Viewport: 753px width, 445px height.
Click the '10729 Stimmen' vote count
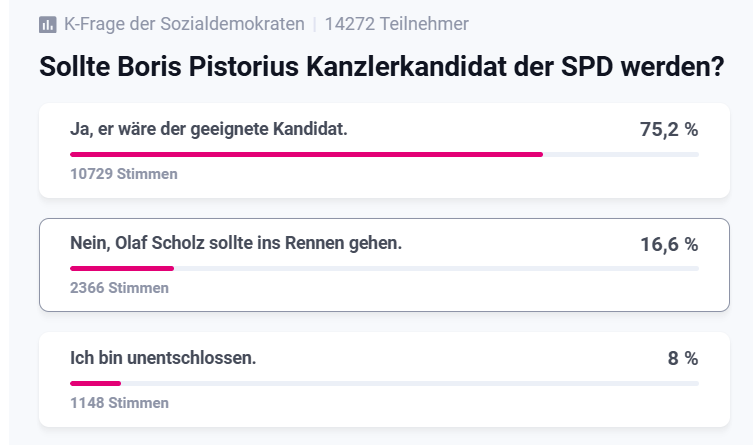pos(124,174)
